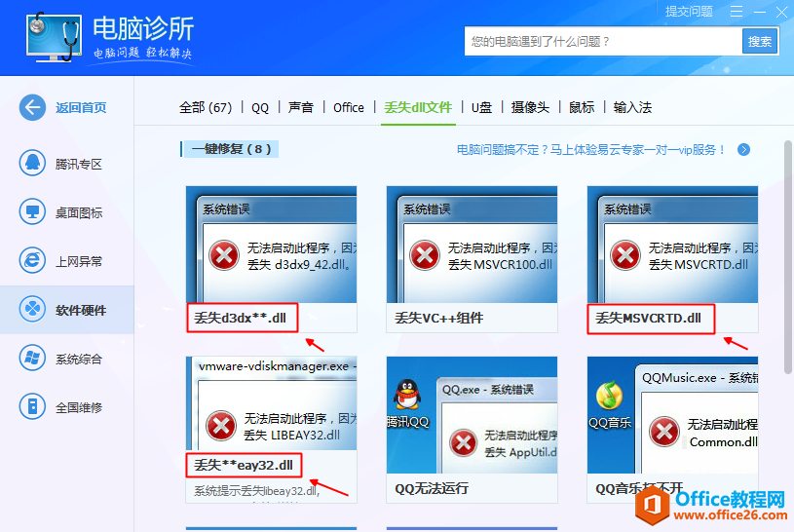Click the 搜索 button

click(760, 41)
